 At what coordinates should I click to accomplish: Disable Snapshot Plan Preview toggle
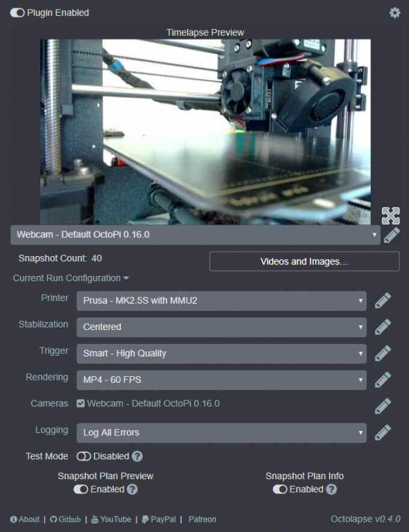[81, 489]
